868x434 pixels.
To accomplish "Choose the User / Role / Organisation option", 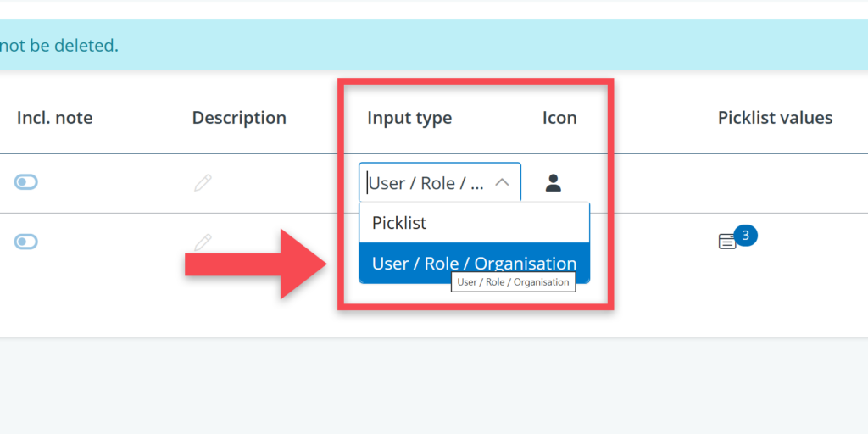I will coord(474,263).
